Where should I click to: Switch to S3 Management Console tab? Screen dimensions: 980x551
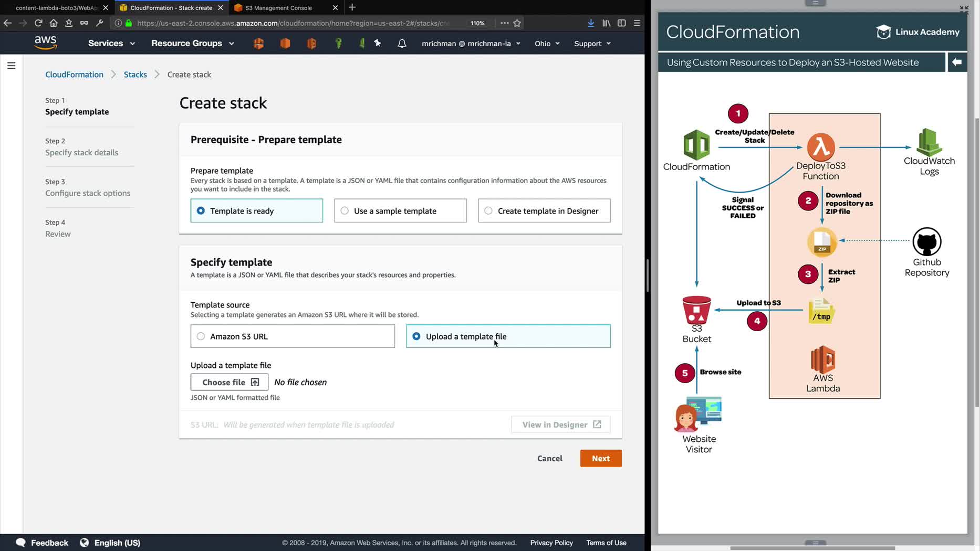[279, 8]
